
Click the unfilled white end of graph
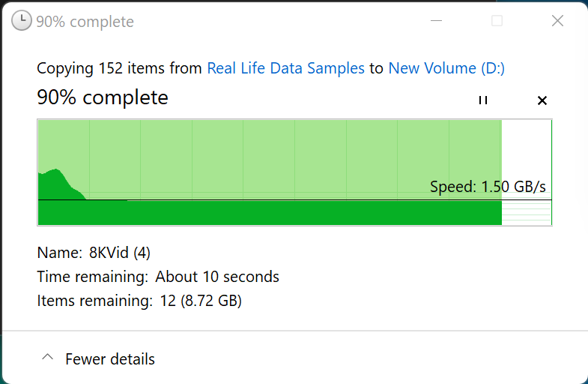pos(526,150)
